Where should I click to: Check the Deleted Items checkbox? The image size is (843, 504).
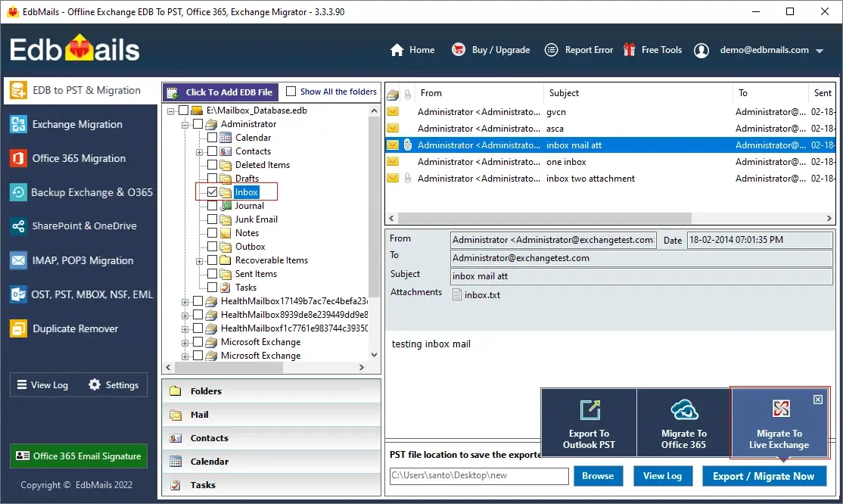coord(213,165)
